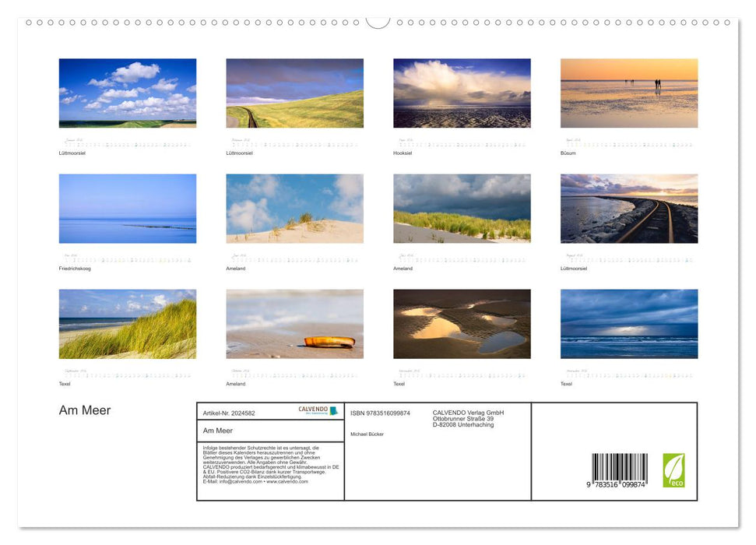Toggle the stormy Texel sky image

[630, 324]
